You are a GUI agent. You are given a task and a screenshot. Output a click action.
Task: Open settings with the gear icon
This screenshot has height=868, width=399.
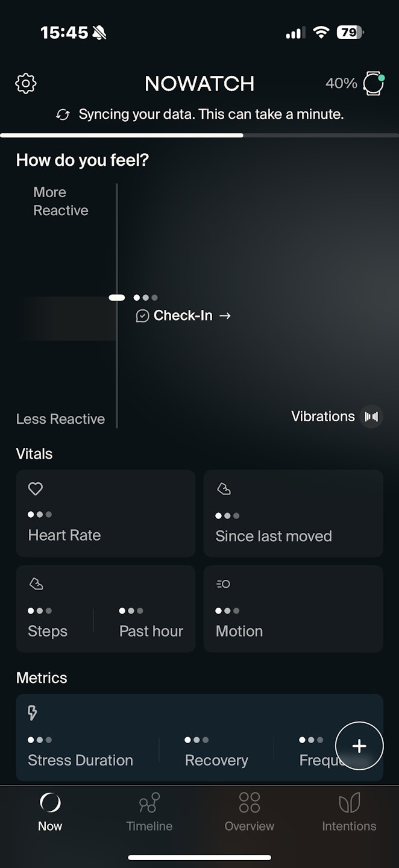point(26,83)
